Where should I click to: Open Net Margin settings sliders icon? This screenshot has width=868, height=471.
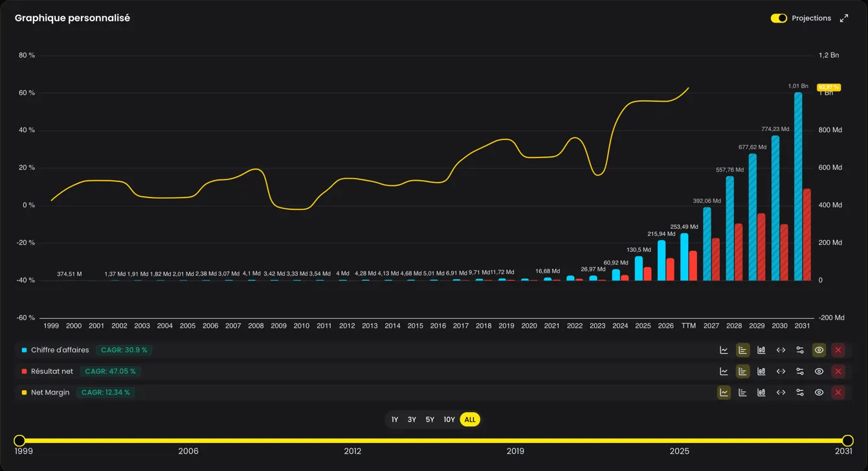[800, 392]
